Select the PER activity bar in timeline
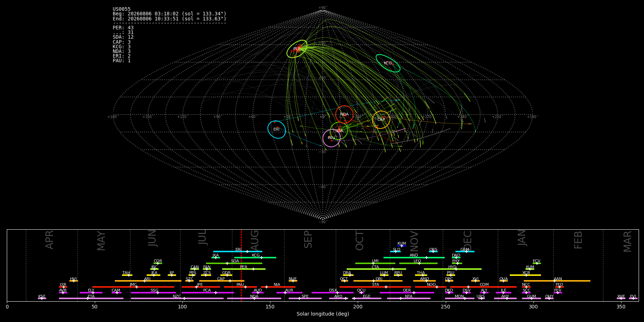This screenshot has width=644, height=322. pyautogui.click(x=244, y=269)
